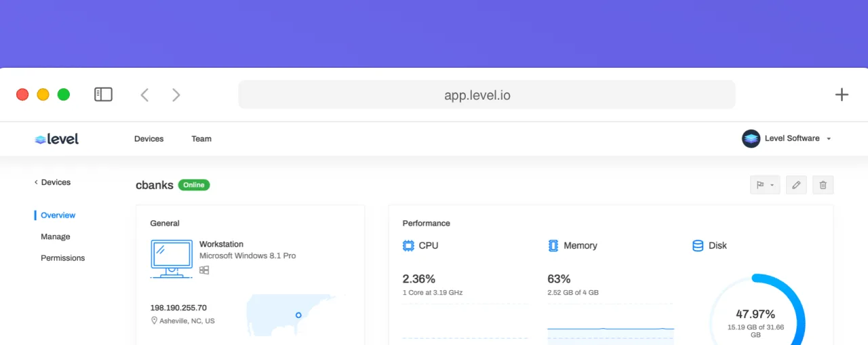
Task: Select the Overview tab in sidebar
Action: [58, 215]
